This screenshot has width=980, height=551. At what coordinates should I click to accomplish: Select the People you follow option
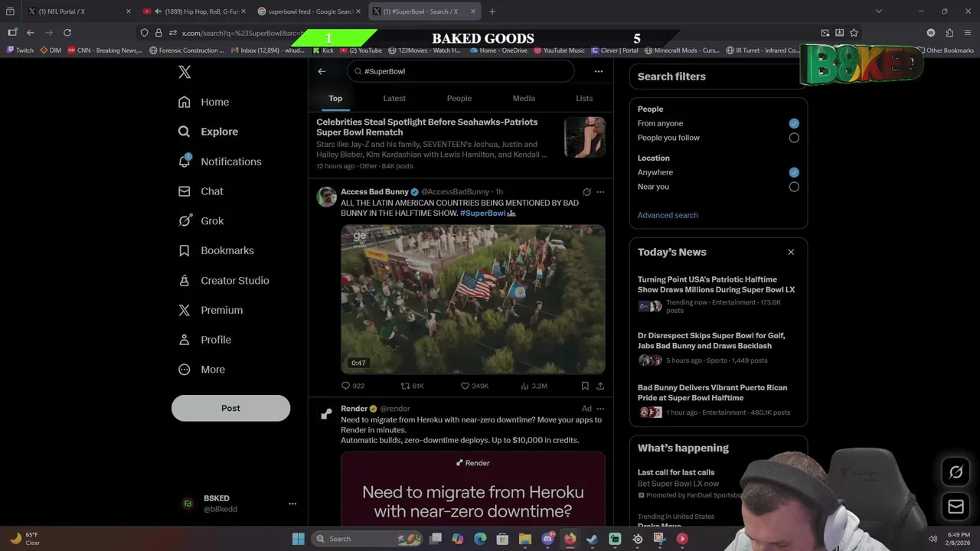coord(794,138)
